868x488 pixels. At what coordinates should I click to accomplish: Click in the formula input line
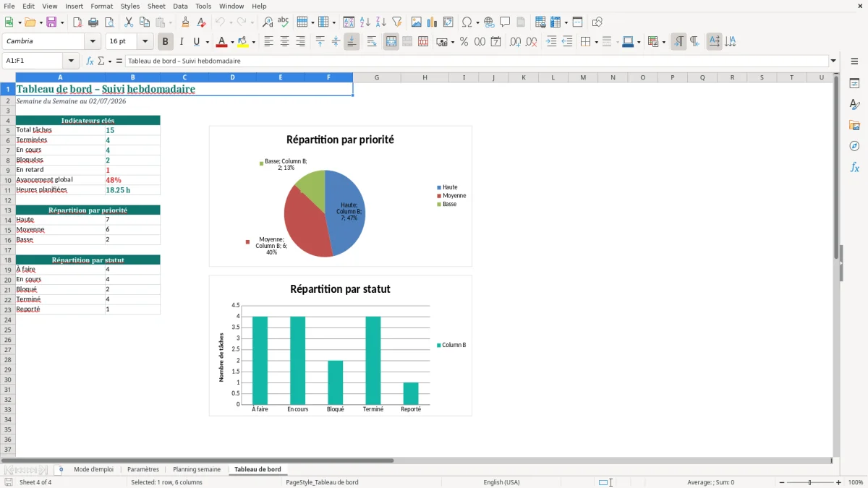(x=476, y=61)
